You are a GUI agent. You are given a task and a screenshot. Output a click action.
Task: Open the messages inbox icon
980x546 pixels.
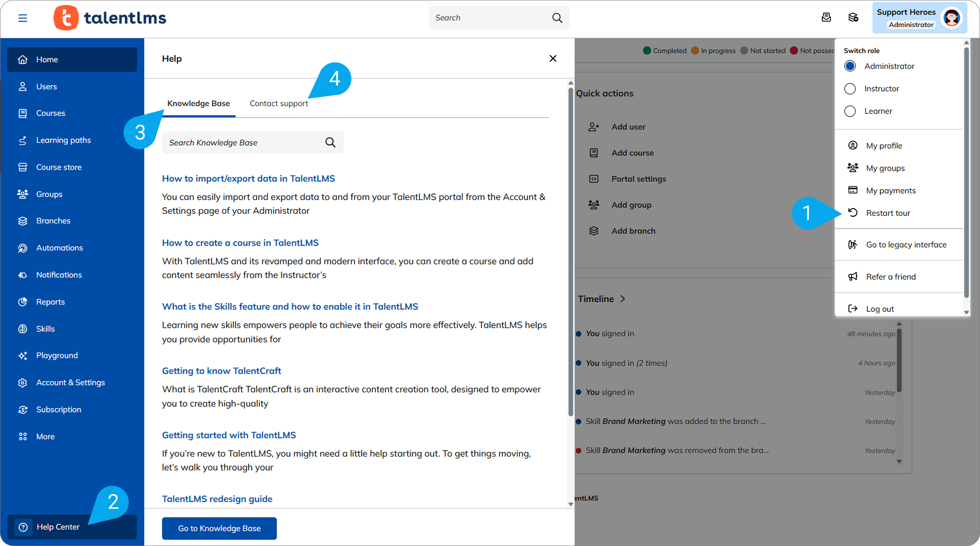pyautogui.click(x=826, y=17)
